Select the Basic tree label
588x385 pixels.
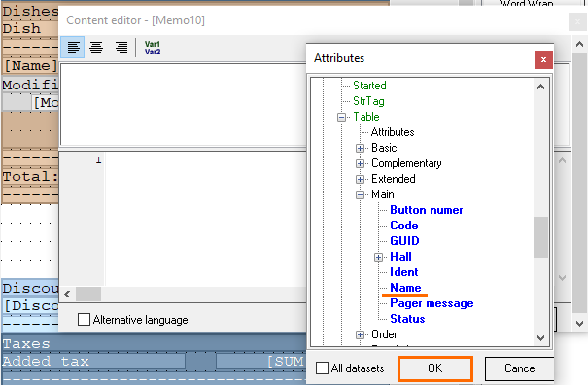pyautogui.click(x=384, y=148)
